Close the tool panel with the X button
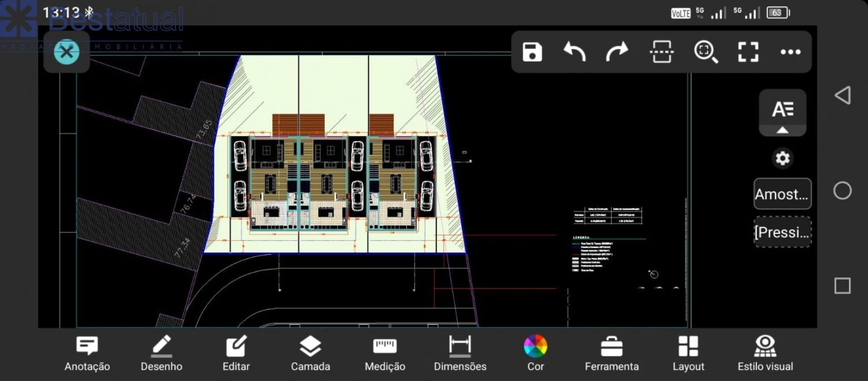868x381 pixels. point(67,52)
